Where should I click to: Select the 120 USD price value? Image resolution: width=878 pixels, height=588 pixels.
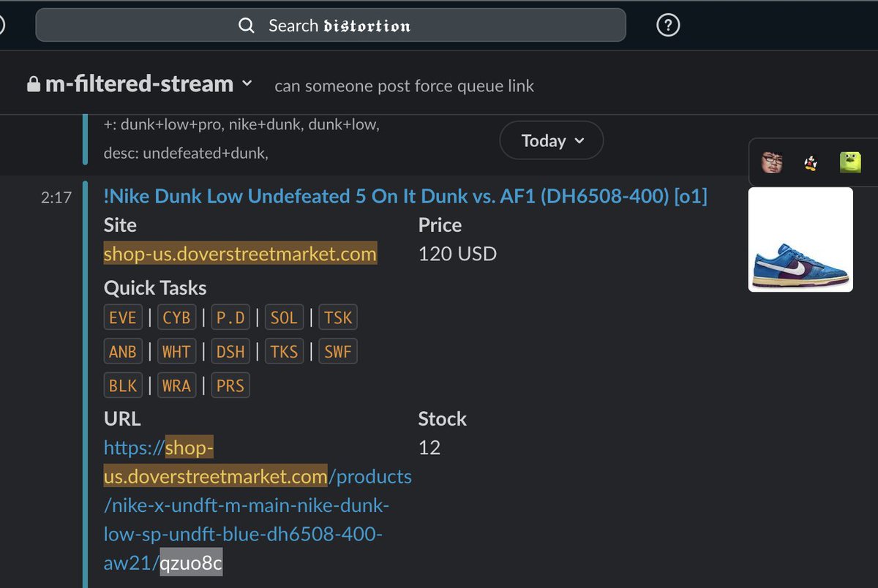(x=457, y=254)
